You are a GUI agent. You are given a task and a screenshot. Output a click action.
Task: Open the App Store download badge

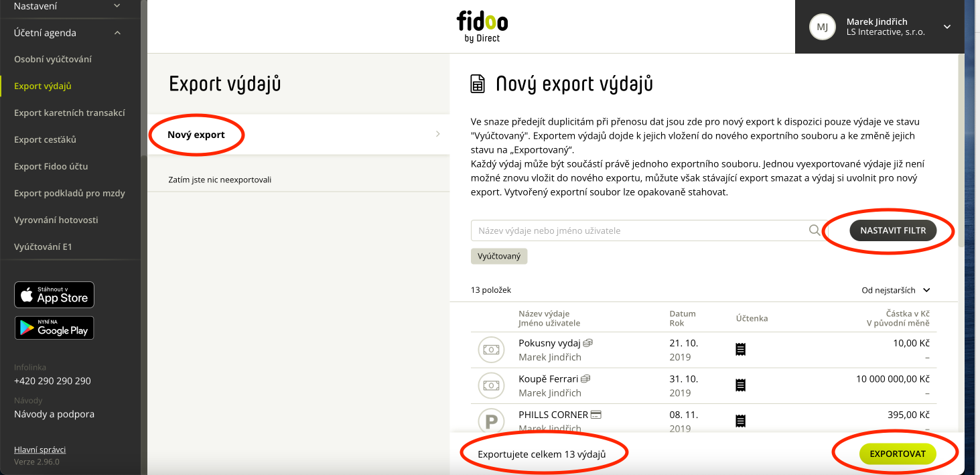[x=54, y=295]
